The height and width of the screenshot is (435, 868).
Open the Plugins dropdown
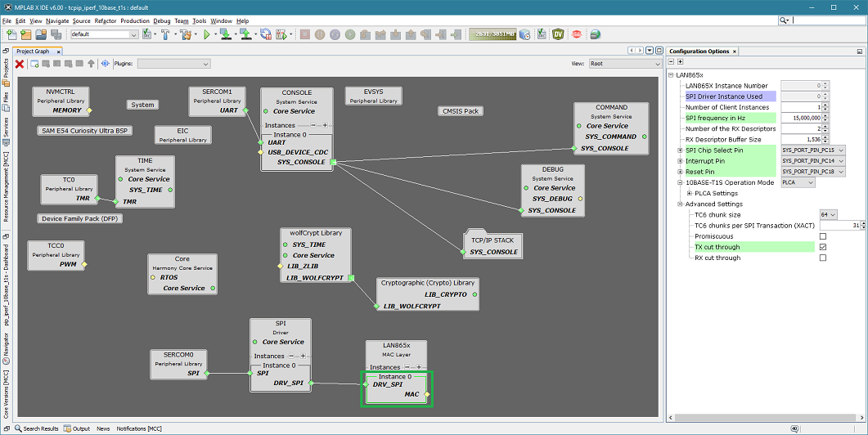click(x=173, y=64)
